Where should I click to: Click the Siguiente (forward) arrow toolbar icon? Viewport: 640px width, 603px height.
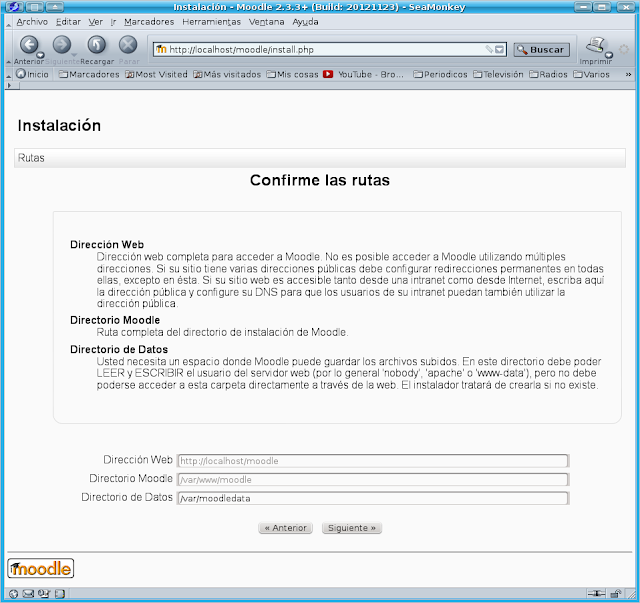(62, 45)
